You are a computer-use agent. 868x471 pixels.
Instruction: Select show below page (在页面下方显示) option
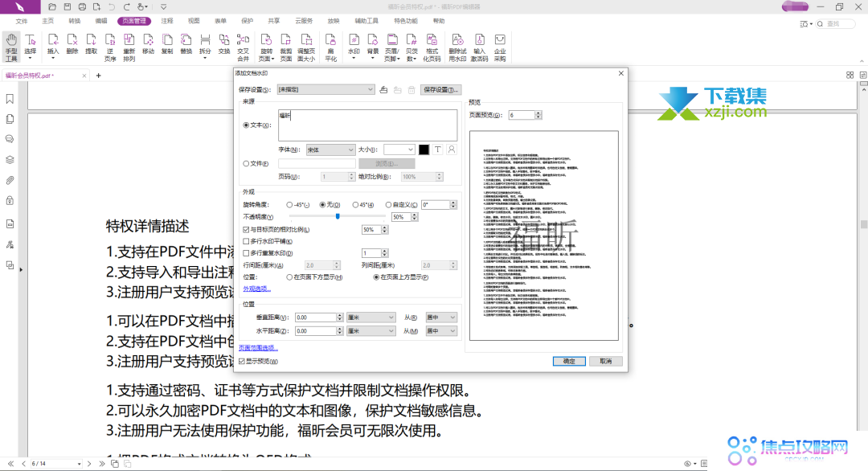[289, 276]
